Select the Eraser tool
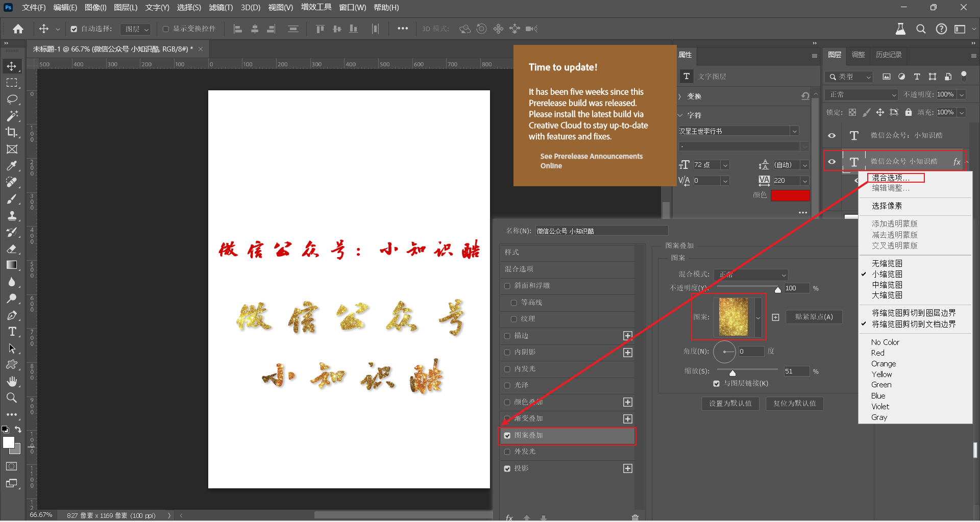This screenshot has width=980, height=522. [12, 248]
